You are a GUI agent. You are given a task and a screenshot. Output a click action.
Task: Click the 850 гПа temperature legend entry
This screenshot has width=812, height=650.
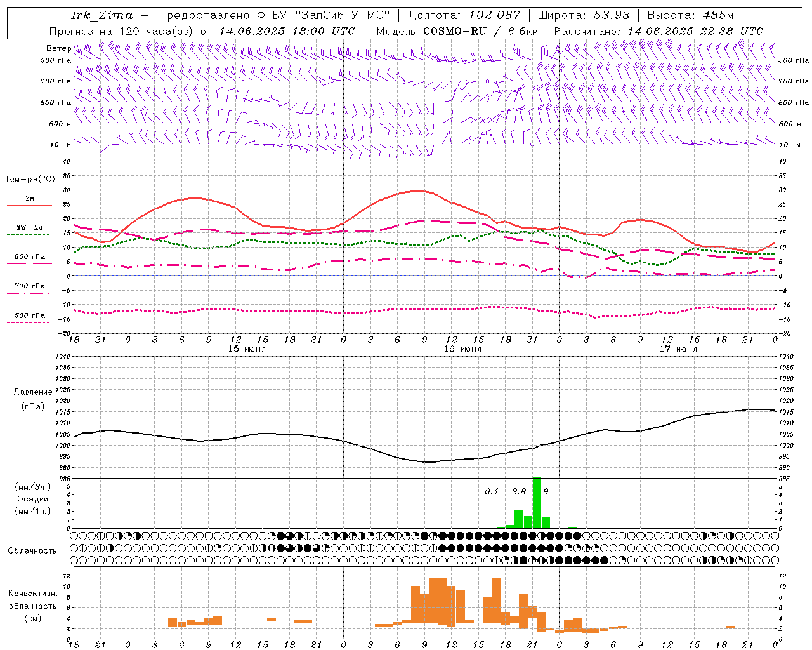click(x=29, y=257)
